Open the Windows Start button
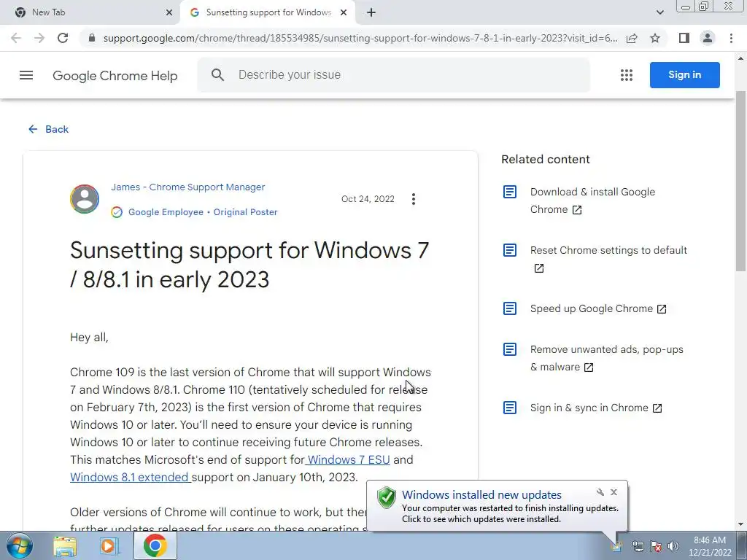This screenshot has height=560, width=747. click(20, 545)
